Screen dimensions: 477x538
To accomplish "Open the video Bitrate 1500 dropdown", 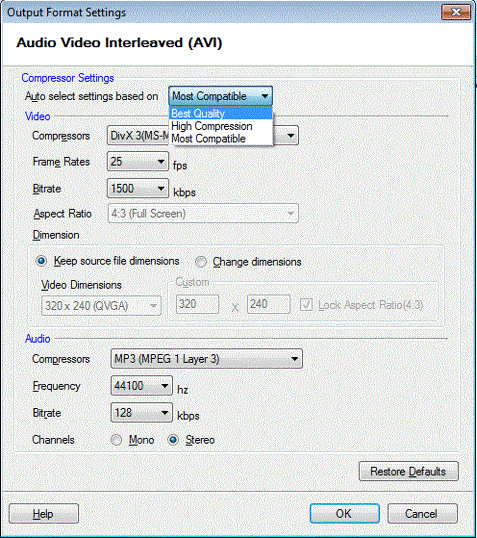I will pos(138,188).
